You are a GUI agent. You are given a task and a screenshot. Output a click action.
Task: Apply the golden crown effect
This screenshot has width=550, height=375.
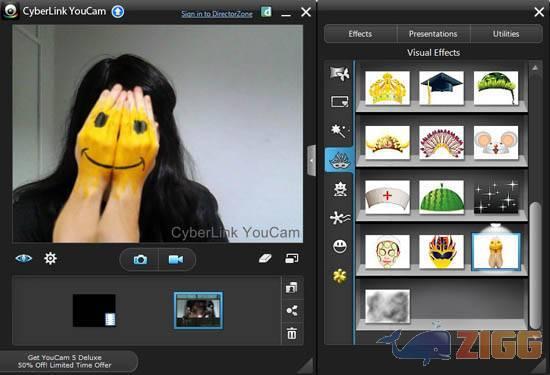click(387, 88)
